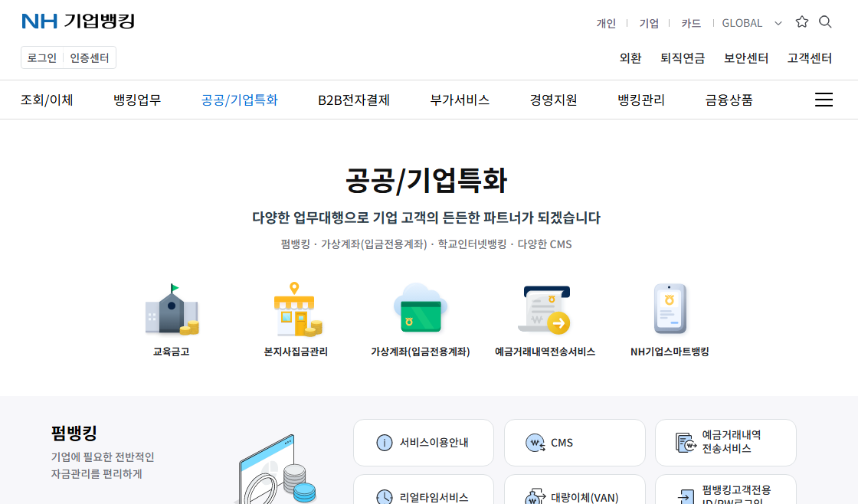This screenshot has width=858, height=504.
Task: Go to the 카드 site link
Action: [691, 24]
